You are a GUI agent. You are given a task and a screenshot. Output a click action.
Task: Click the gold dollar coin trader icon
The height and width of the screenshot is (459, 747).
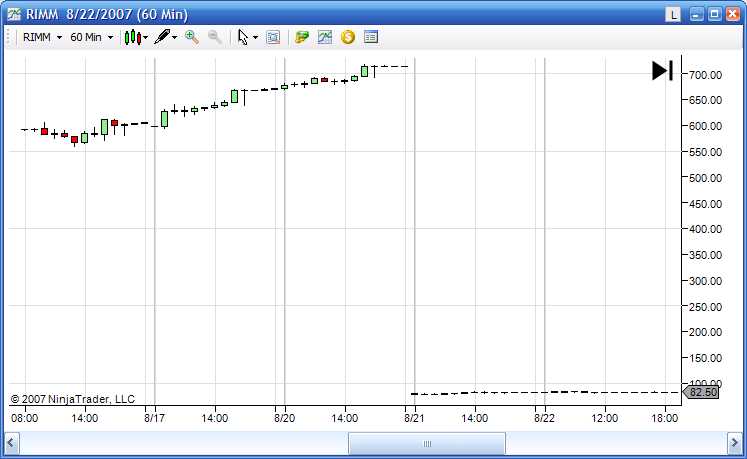click(x=348, y=37)
